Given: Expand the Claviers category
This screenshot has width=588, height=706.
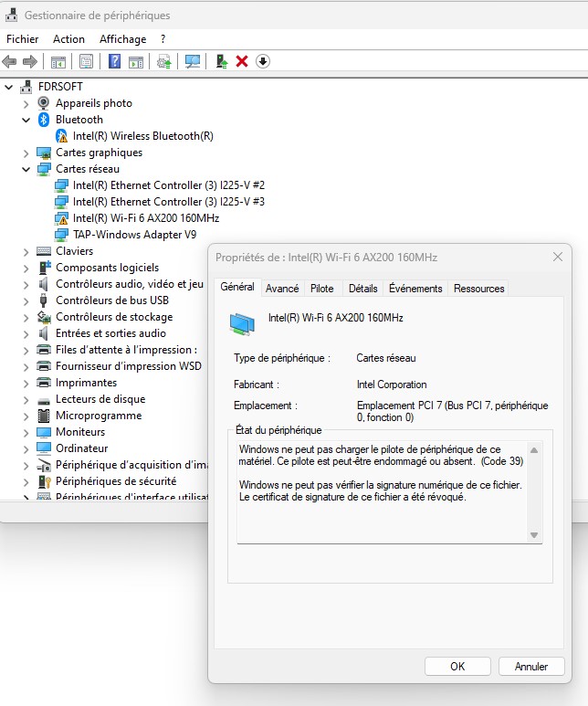Looking at the screenshot, I should 26,251.
